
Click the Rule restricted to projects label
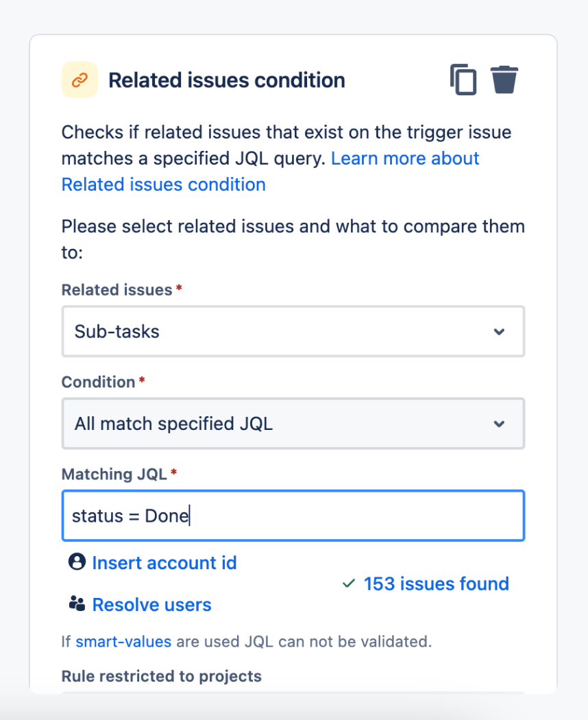coord(162,676)
